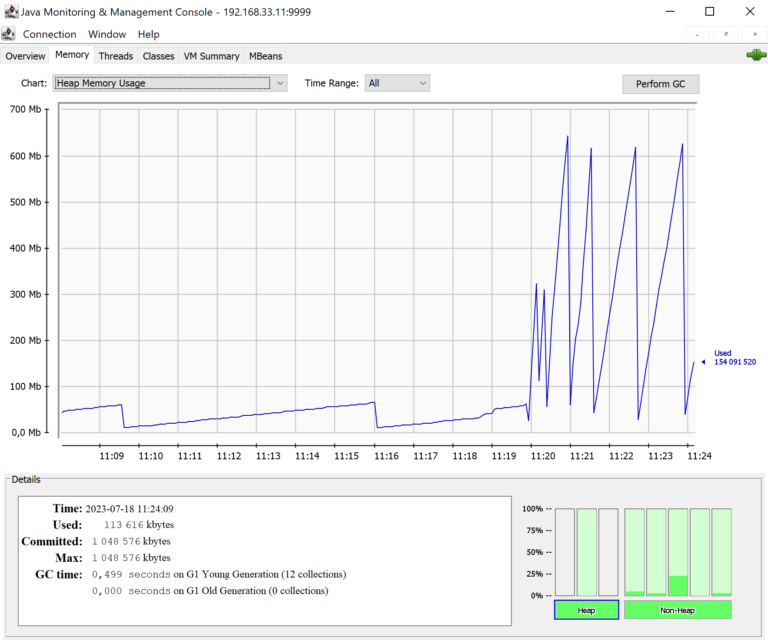Viewport: 768px width, 644px height.
Task: Open the Help menu
Action: [x=148, y=34]
